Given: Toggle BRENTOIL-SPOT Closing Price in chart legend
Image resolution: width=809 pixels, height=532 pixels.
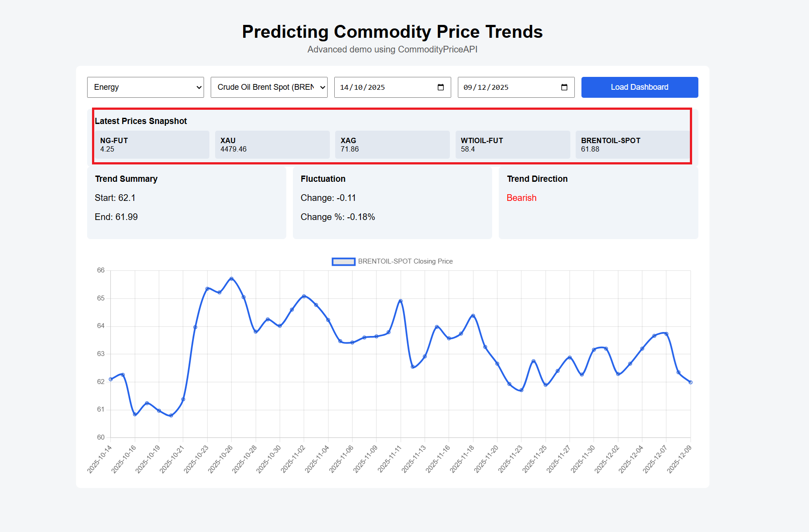Looking at the screenshot, I should click(x=405, y=261).
